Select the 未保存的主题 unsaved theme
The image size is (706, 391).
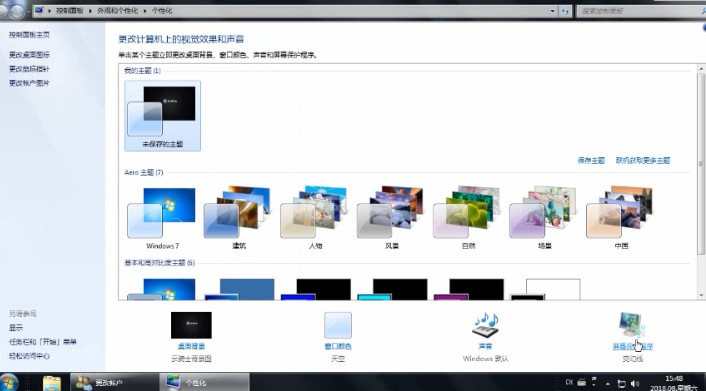[163, 116]
